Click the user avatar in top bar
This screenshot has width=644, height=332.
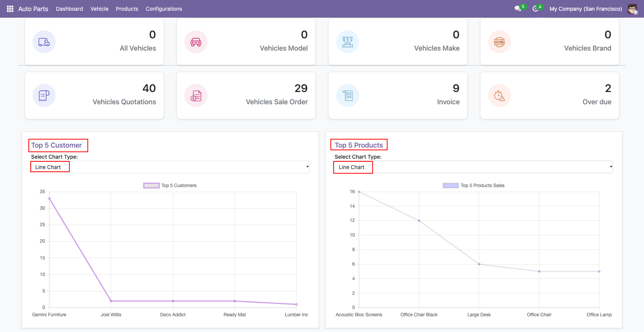pyautogui.click(x=632, y=9)
